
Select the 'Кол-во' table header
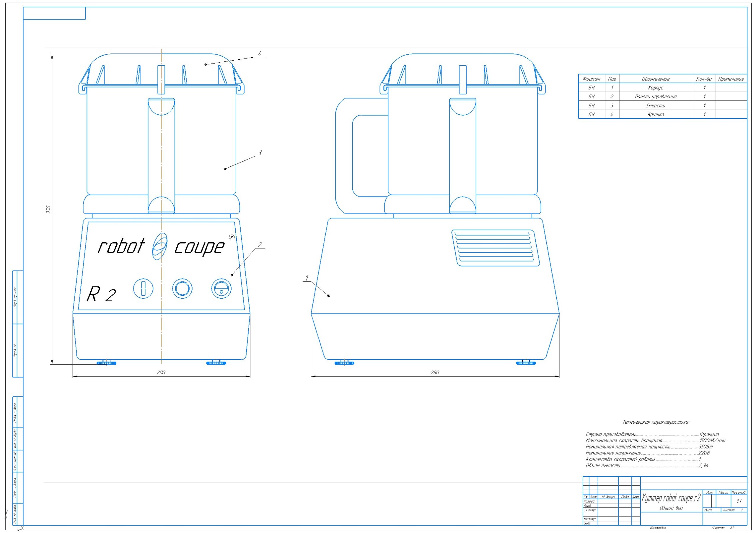(x=704, y=79)
